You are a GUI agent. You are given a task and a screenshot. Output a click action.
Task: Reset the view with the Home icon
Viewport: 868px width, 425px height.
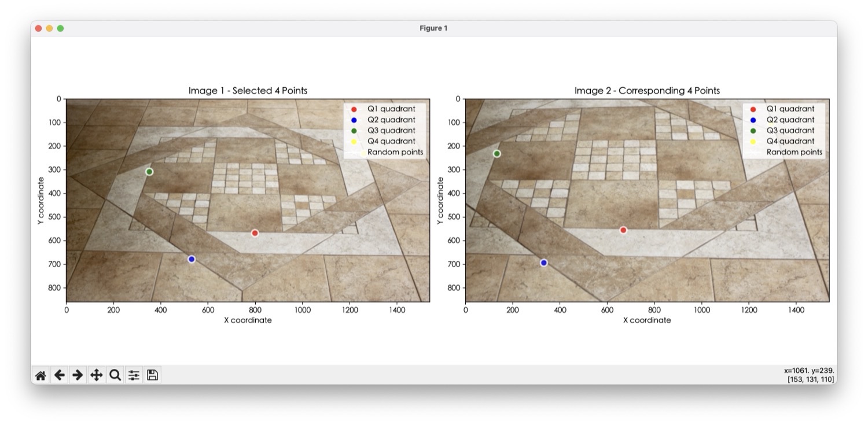(41, 375)
